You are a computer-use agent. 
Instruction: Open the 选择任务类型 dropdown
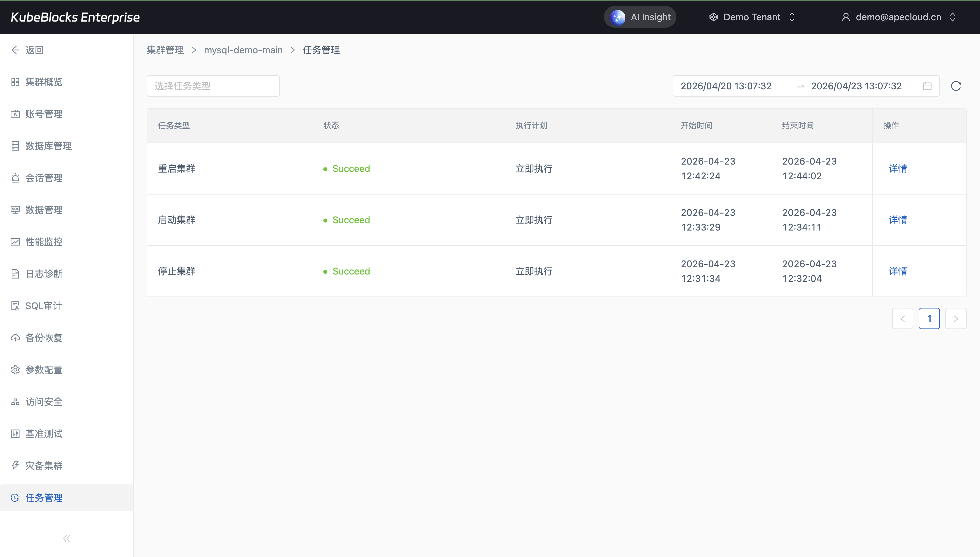[x=213, y=86]
